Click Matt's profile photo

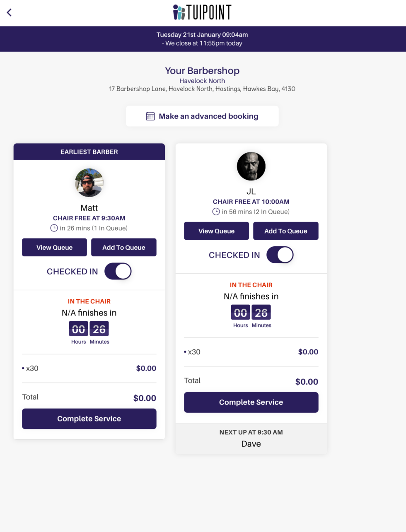pos(89,183)
